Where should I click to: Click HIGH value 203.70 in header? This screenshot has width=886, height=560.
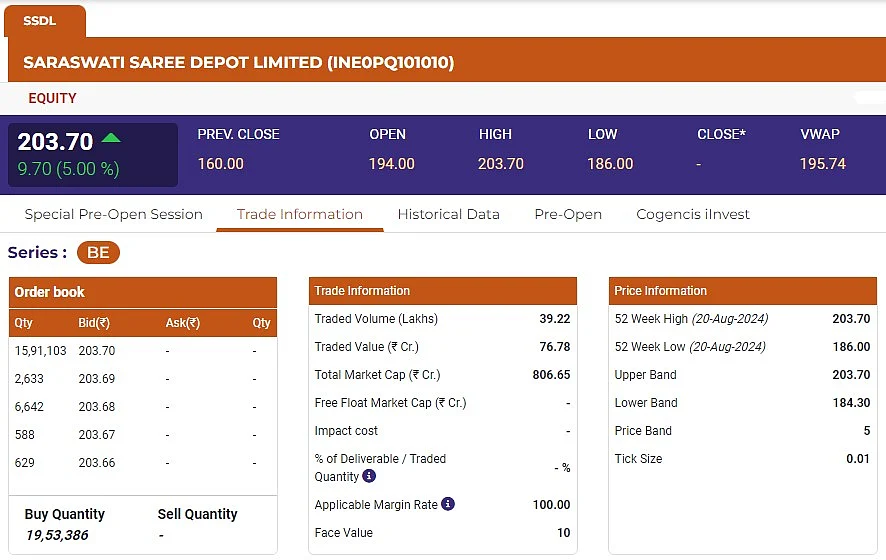click(x=501, y=164)
